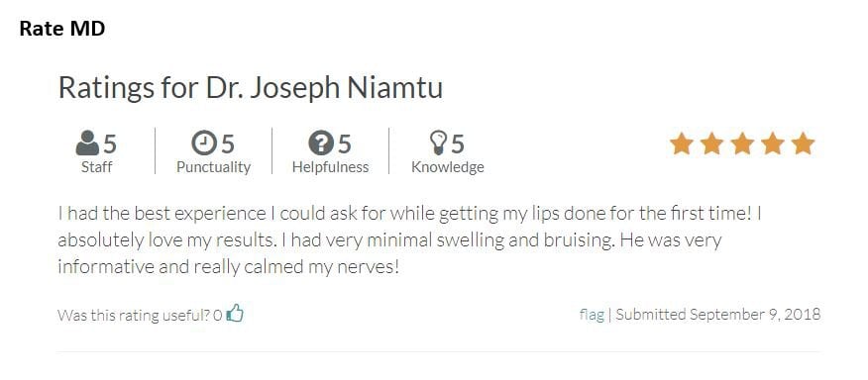Click the Rate MD title text
This screenshot has height=380, width=868.
pyautogui.click(x=62, y=29)
